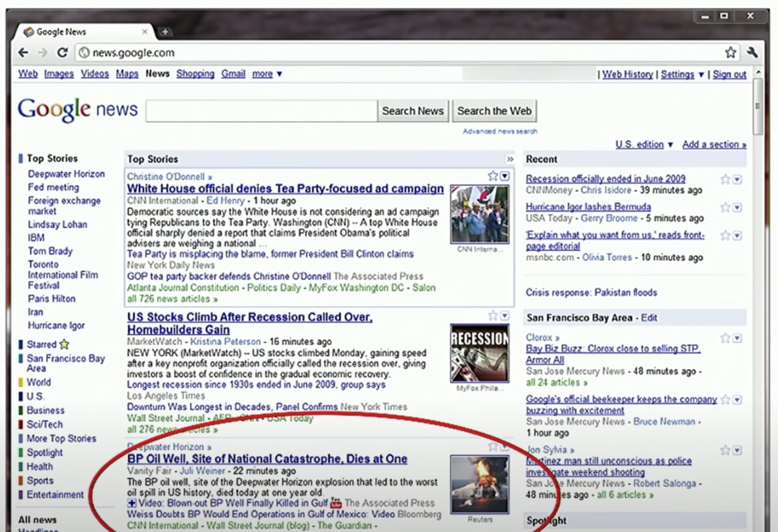Open dropdown for Recession officially ended story

pos(737,180)
